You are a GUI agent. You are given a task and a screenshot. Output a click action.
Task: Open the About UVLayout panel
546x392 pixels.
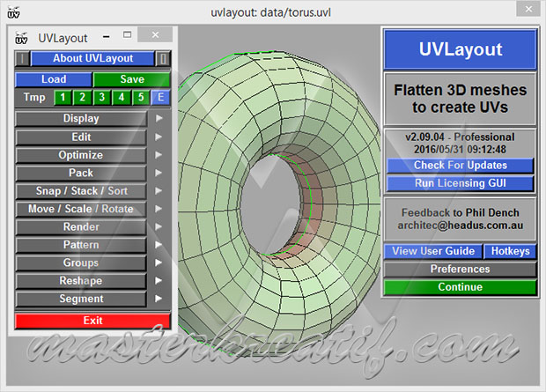coord(92,58)
